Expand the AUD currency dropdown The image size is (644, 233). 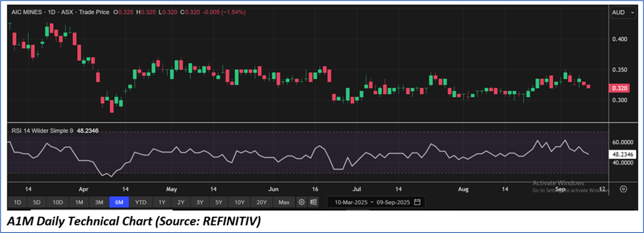(x=623, y=13)
